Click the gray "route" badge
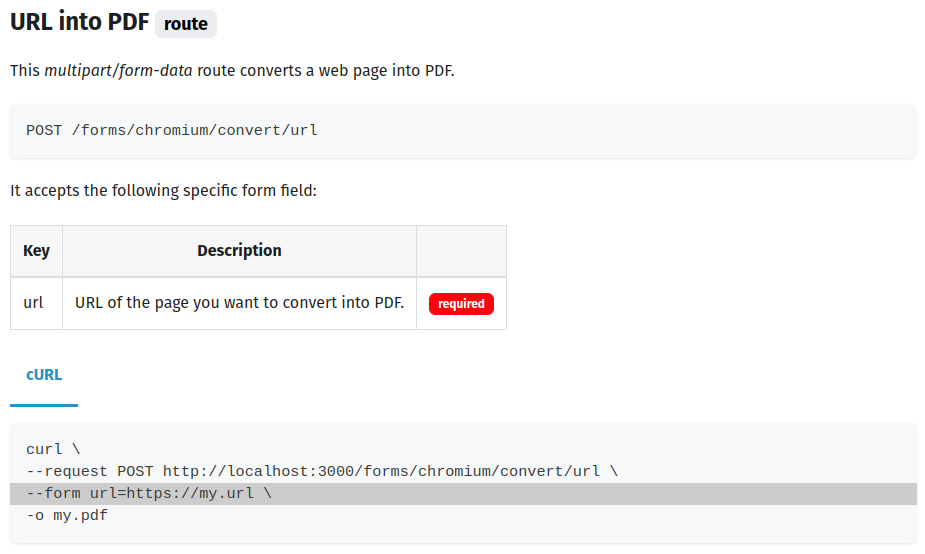 coord(186,24)
